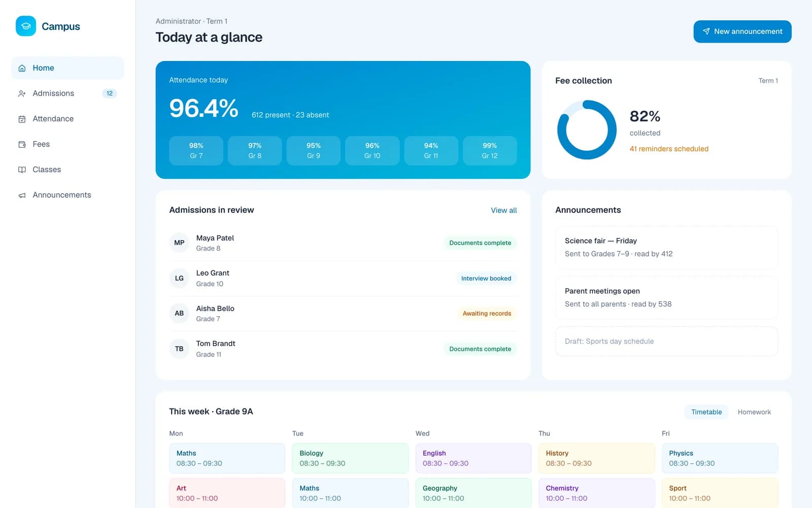Open the Home page in sidebar
Screen dimensions: 812x508
(x=67, y=68)
